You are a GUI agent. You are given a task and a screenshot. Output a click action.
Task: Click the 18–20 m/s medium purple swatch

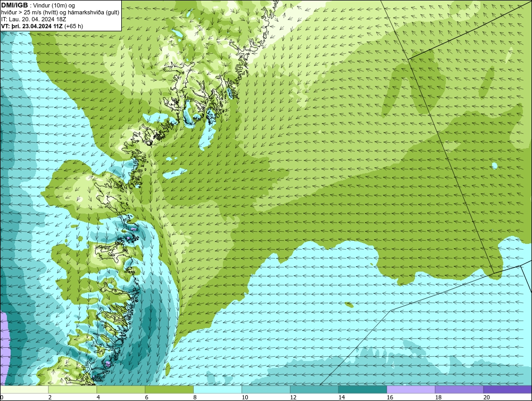click(x=460, y=389)
